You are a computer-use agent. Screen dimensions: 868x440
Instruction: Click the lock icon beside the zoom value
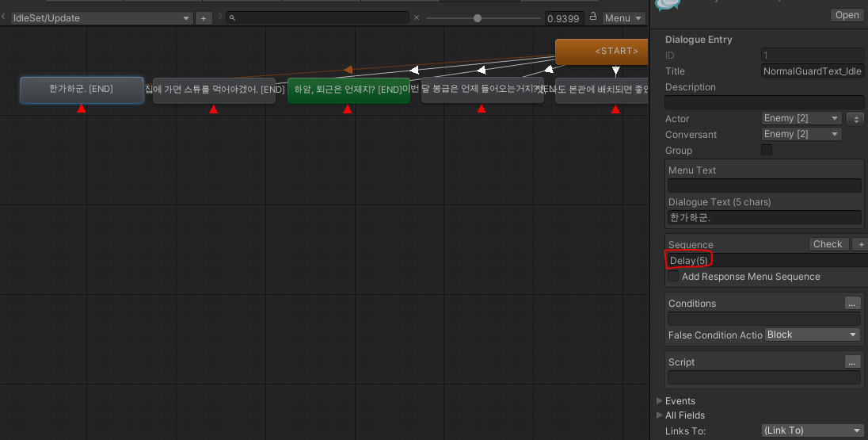(593, 17)
